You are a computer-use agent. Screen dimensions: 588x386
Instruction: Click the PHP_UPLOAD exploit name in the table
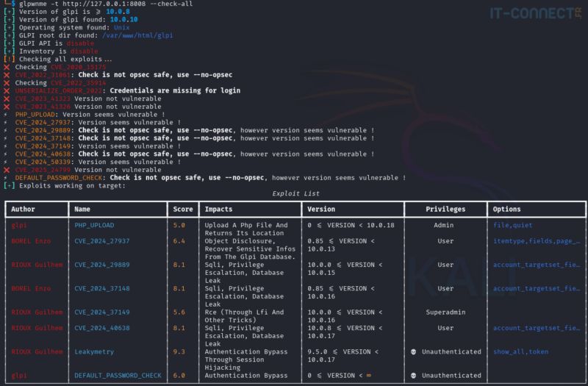coord(94,226)
